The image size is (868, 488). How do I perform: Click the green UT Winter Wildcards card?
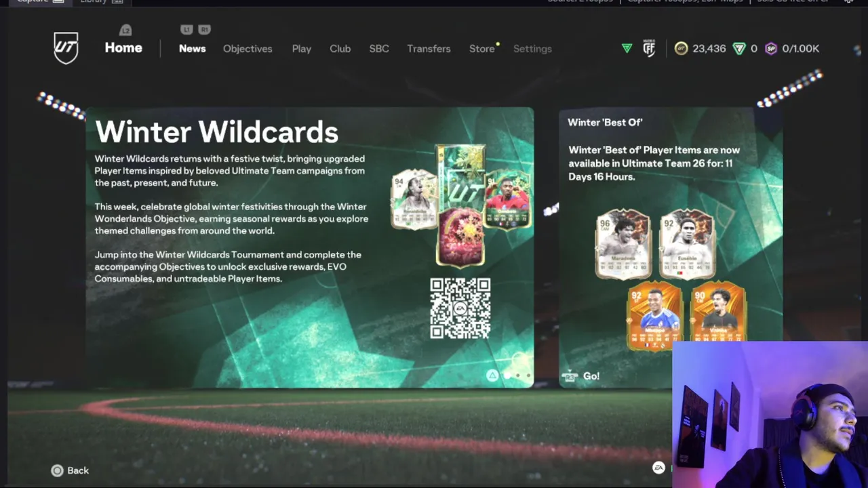460,178
